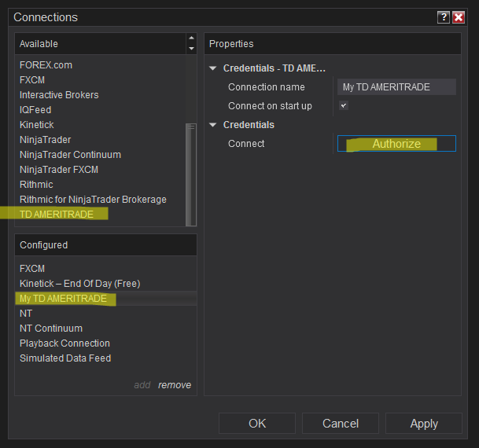The height and width of the screenshot is (448, 479).
Task: Click the Authorize button
Action: tap(396, 143)
